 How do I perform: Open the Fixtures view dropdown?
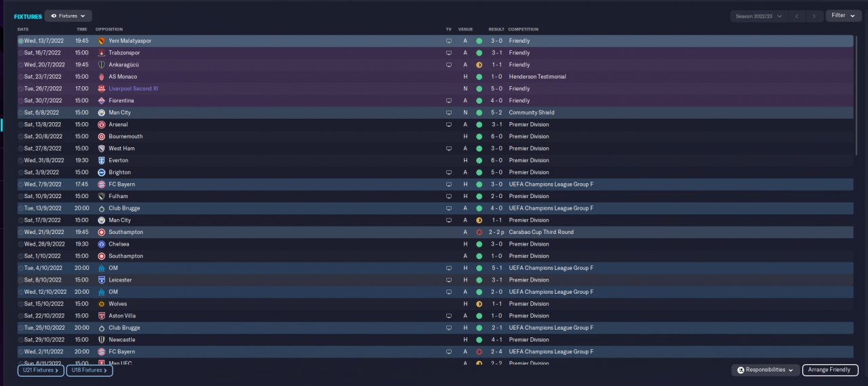click(x=68, y=16)
